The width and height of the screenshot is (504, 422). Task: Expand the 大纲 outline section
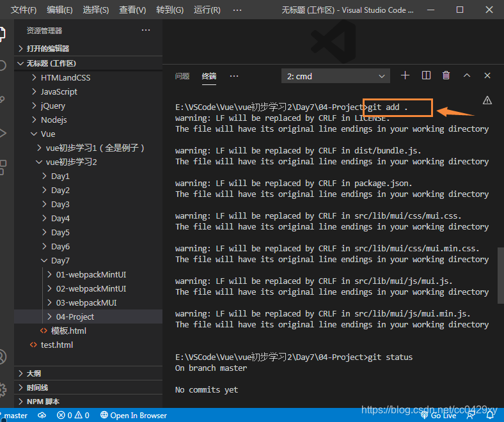[x=88, y=373]
